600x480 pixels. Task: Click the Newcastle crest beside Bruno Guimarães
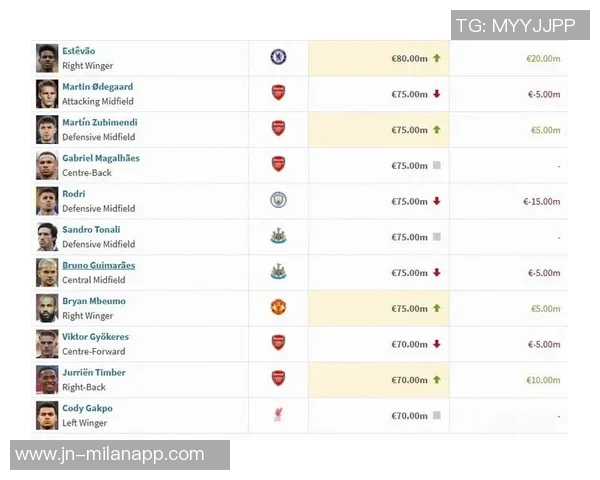278,272
